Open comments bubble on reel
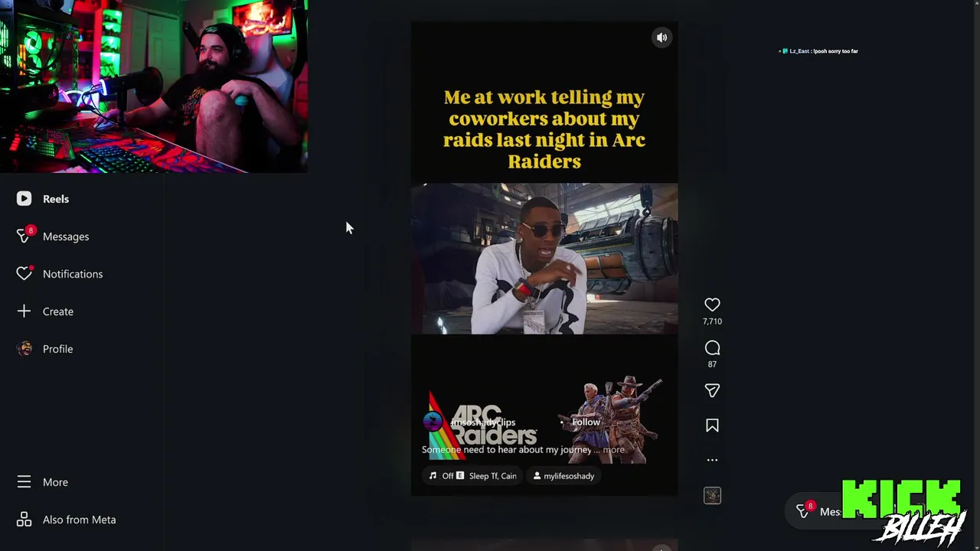This screenshot has width=980, height=551. click(x=712, y=348)
